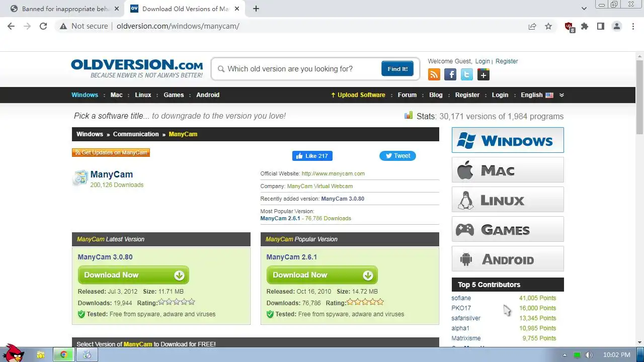Click the browser Back arrow

[11, 26]
